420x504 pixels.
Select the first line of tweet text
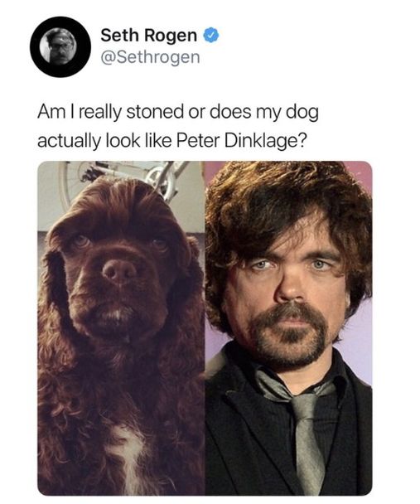(x=178, y=112)
